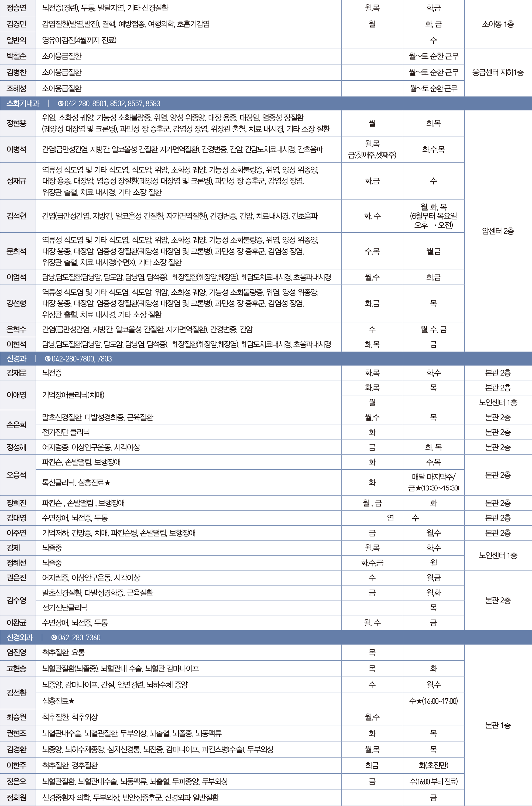Select doctor name 김선환
This screenshot has height=806, width=532.
click(x=17, y=692)
